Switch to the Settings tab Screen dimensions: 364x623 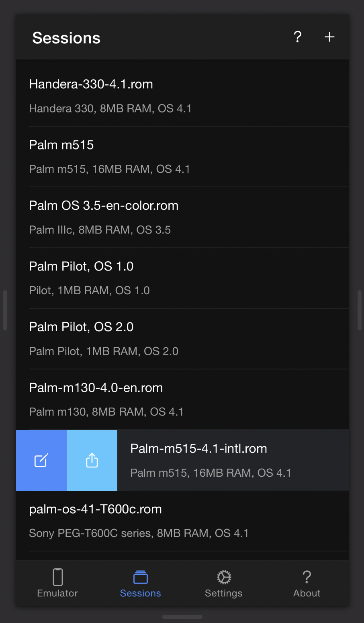click(x=223, y=583)
